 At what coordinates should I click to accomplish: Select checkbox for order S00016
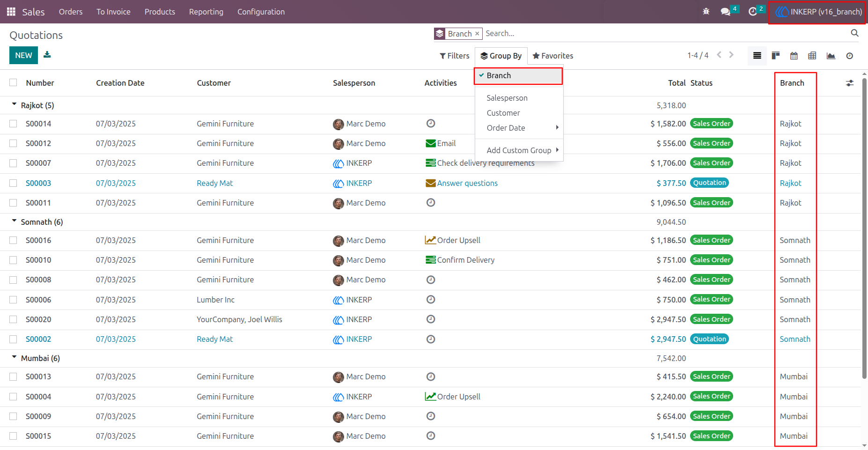pyautogui.click(x=13, y=240)
